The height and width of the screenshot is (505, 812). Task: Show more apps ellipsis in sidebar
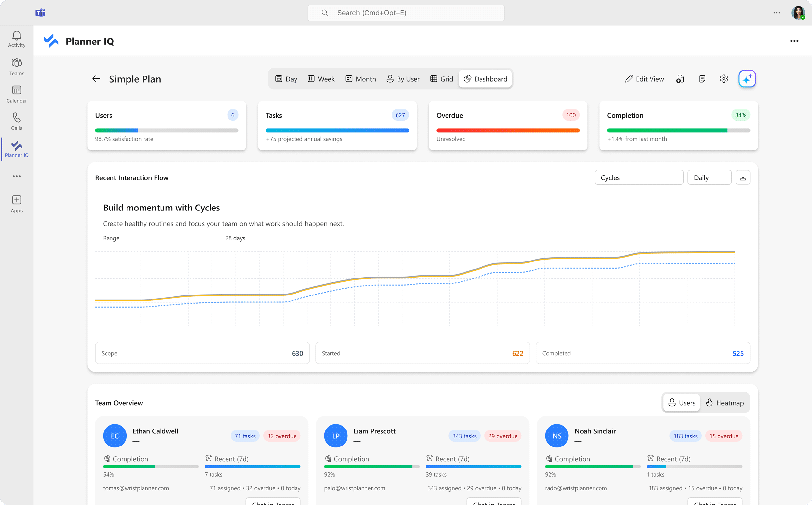point(17,176)
